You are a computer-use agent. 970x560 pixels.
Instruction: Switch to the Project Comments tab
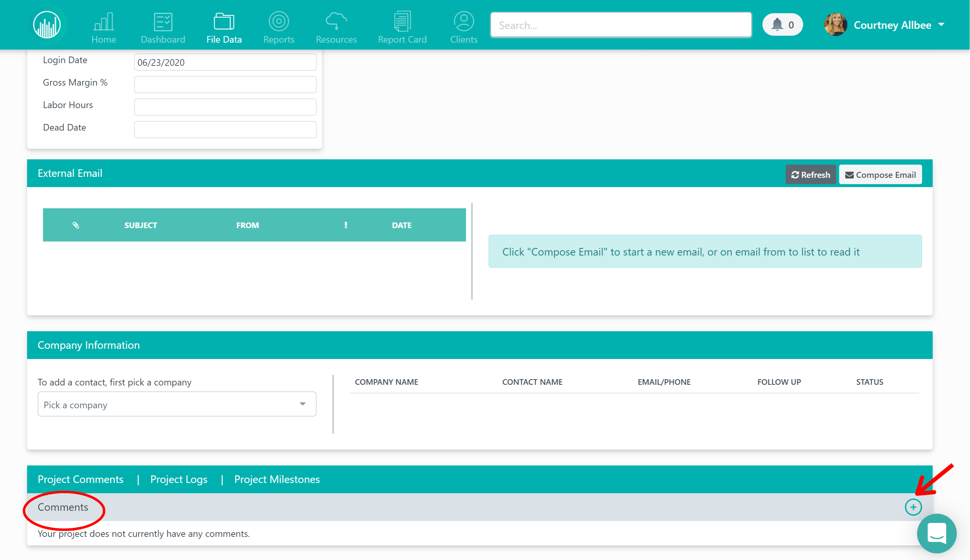[x=80, y=479]
